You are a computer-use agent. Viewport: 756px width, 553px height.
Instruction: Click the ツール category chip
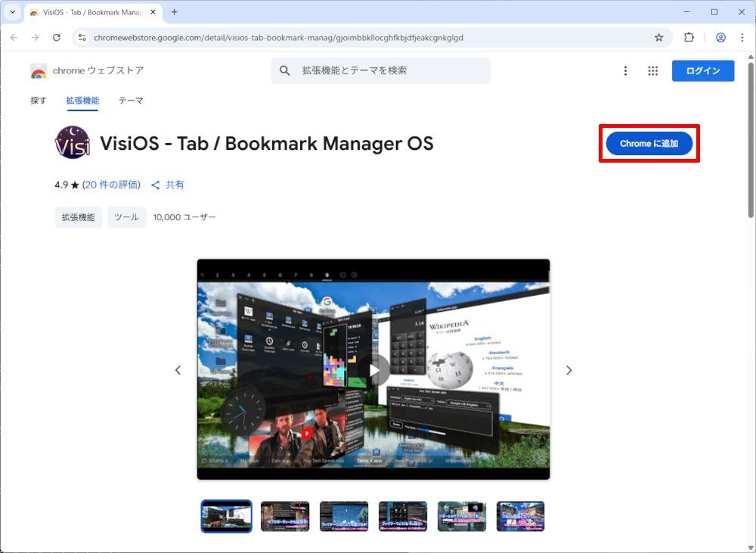point(126,217)
